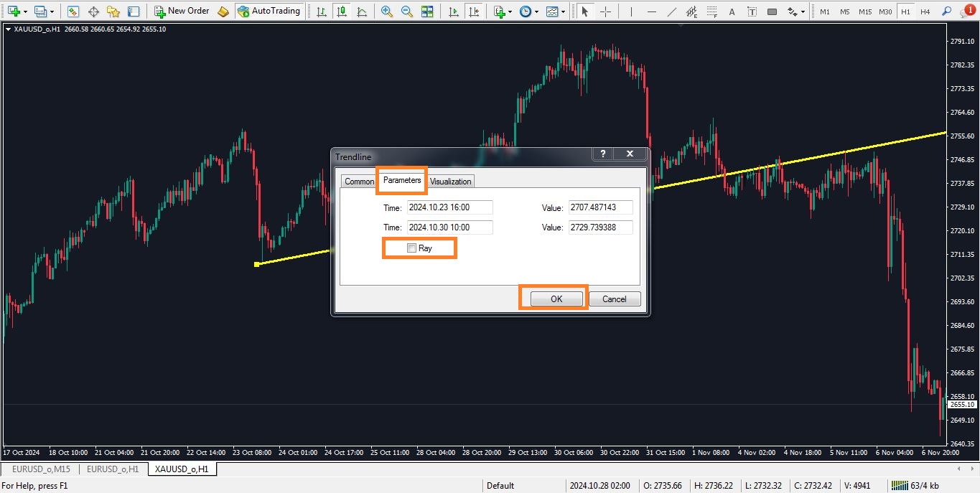The image size is (980, 493).
Task: Expand the Templates dropdown arrow
Action: pos(563,11)
